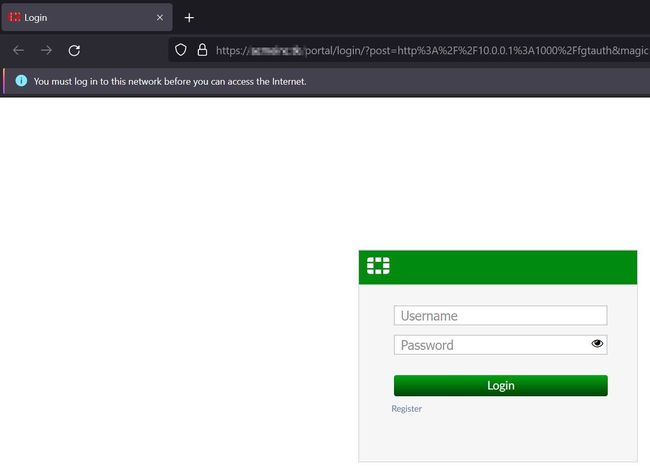
Task: Click the info icon in notification bar
Action: pos(21,81)
